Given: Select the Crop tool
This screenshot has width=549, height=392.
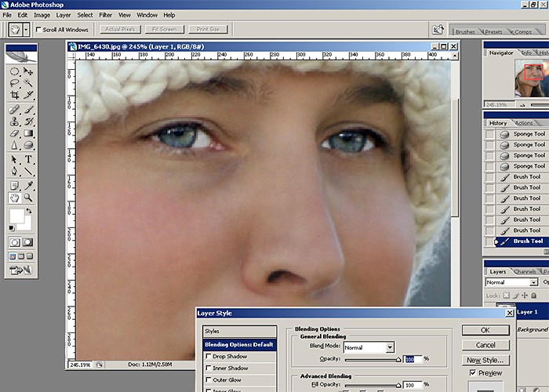Looking at the screenshot, I should pyautogui.click(x=14, y=95).
